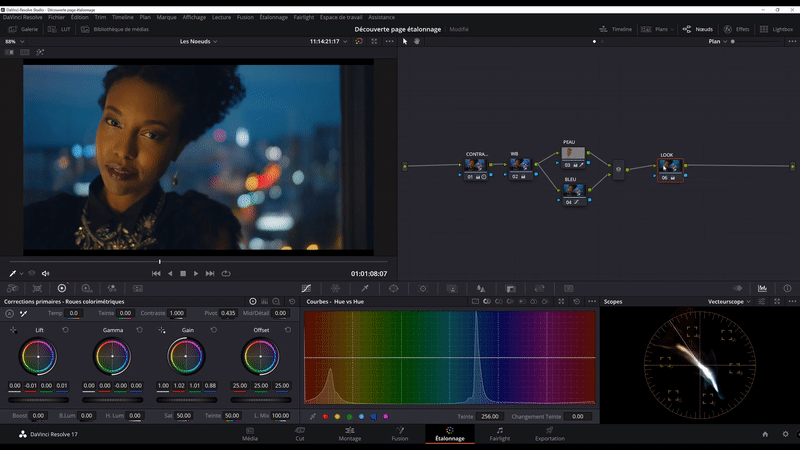800x450 pixels.
Task: Select the red hue swatch below curves
Action: (x=325, y=416)
